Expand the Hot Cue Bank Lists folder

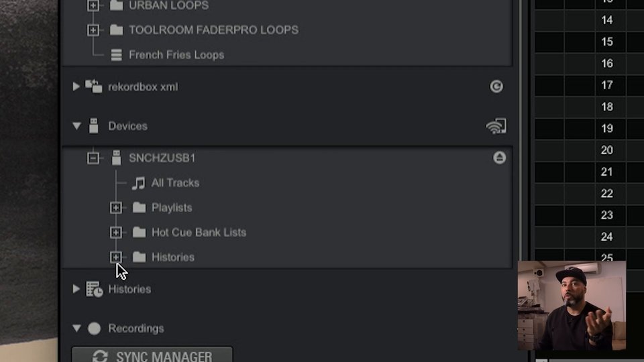pos(116,233)
